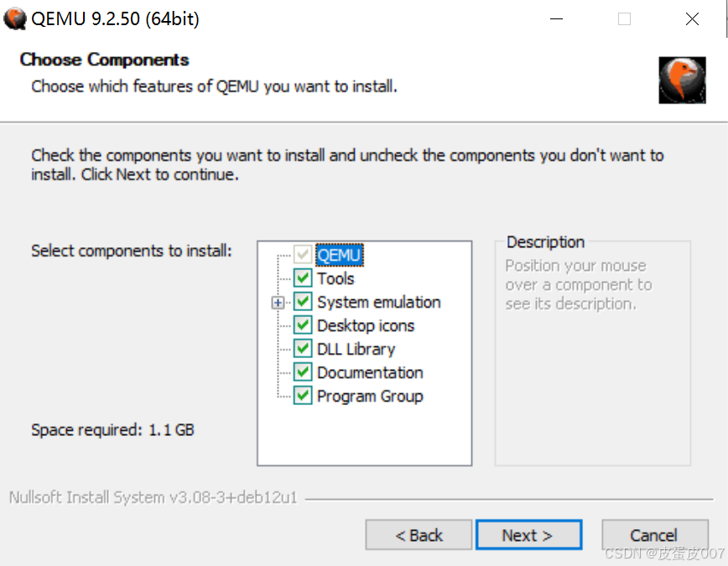
Task: Click the QEMU logo icon in title bar
Action: (14, 18)
